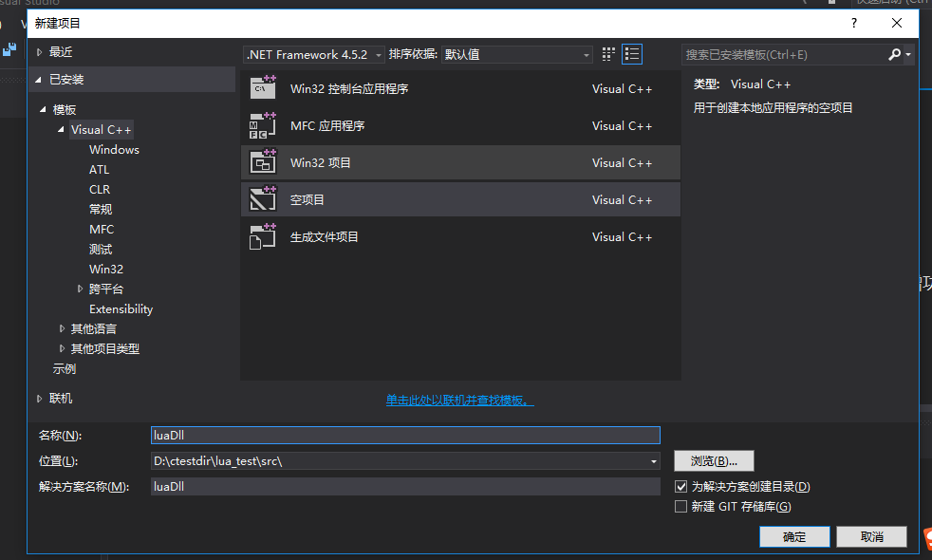Switch to list view mode

[x=632, y=54]
